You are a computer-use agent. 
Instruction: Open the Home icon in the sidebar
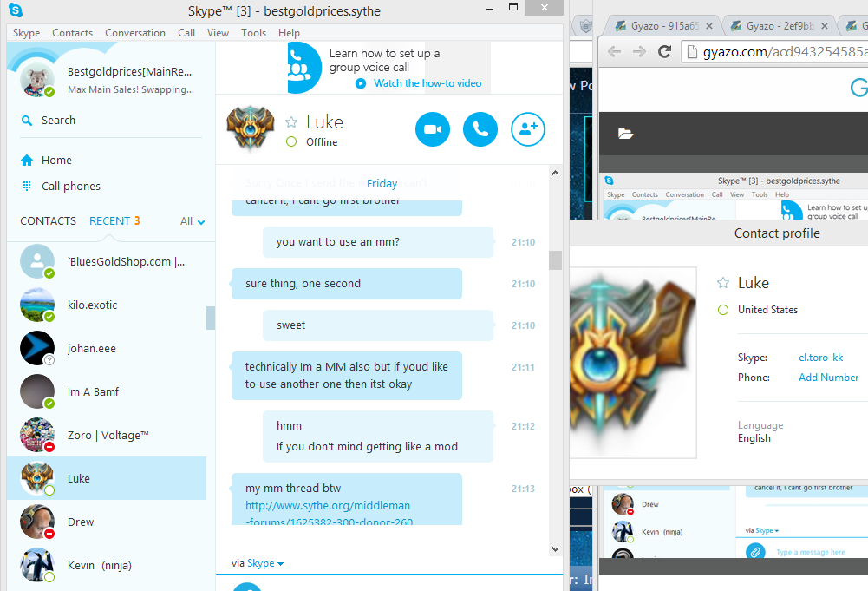click(27, 160)
